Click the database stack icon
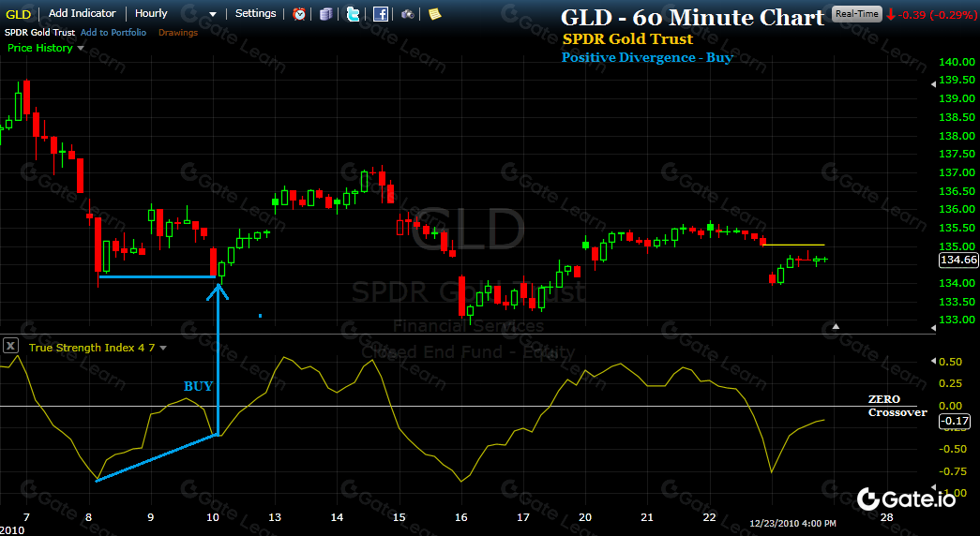Image resolution: width=980 pixels, height=536 pixels. pyautogui.click(x=325, y=14)
